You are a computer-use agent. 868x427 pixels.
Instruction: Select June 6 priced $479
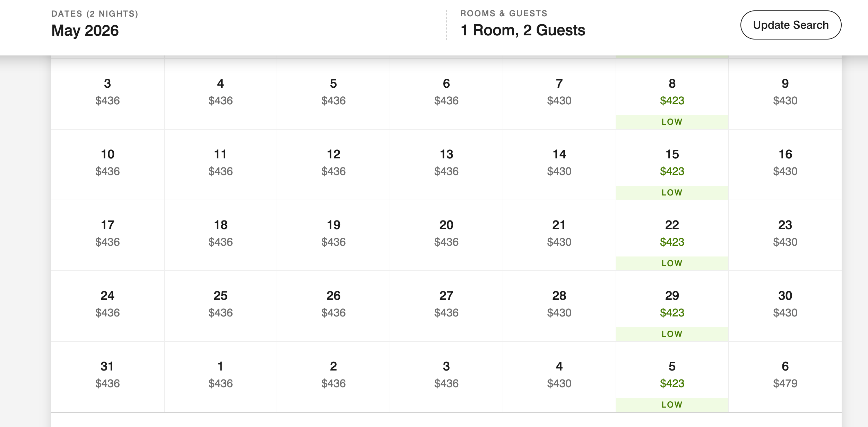(x=785, y=377)
